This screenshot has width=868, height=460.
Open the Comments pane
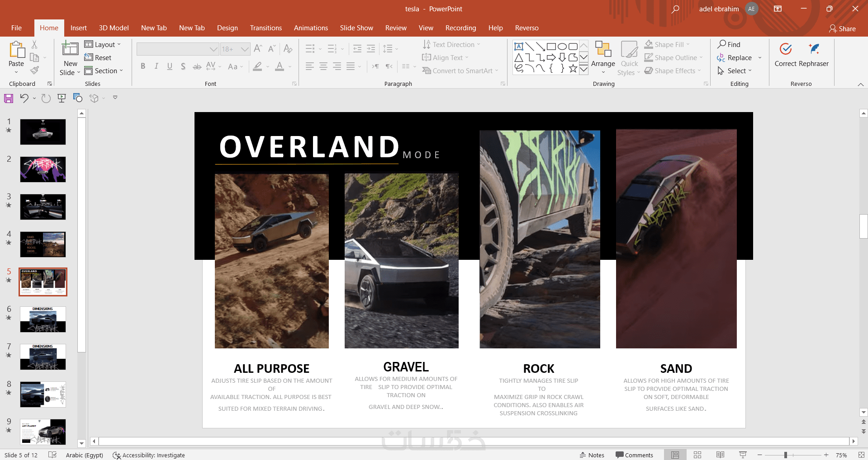[x=634, y=455]
